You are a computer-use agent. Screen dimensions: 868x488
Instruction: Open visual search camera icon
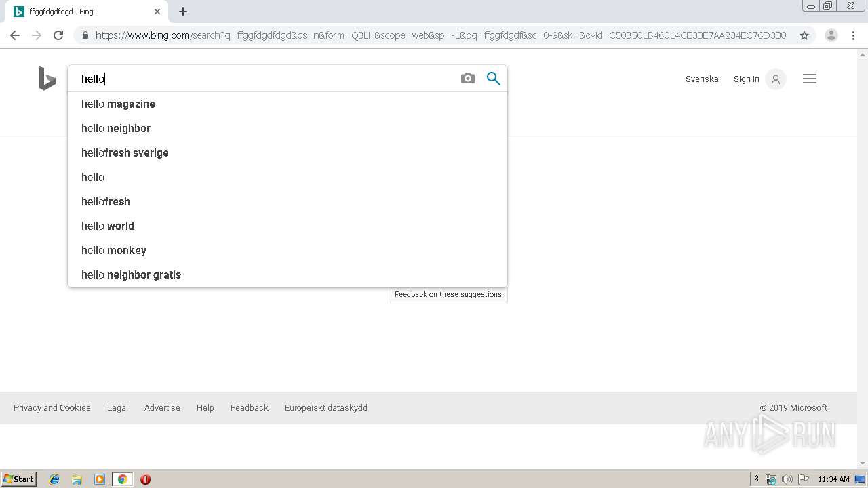click(x=468, y=79)
